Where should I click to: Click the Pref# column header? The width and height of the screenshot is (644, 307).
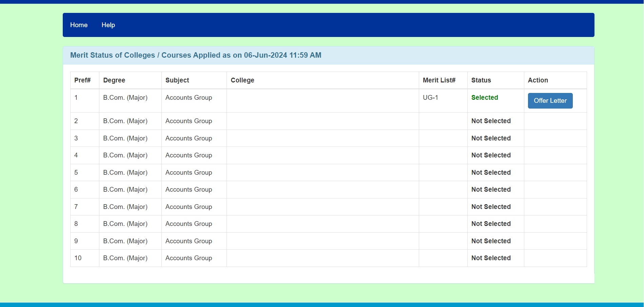[x=82, y=80]
